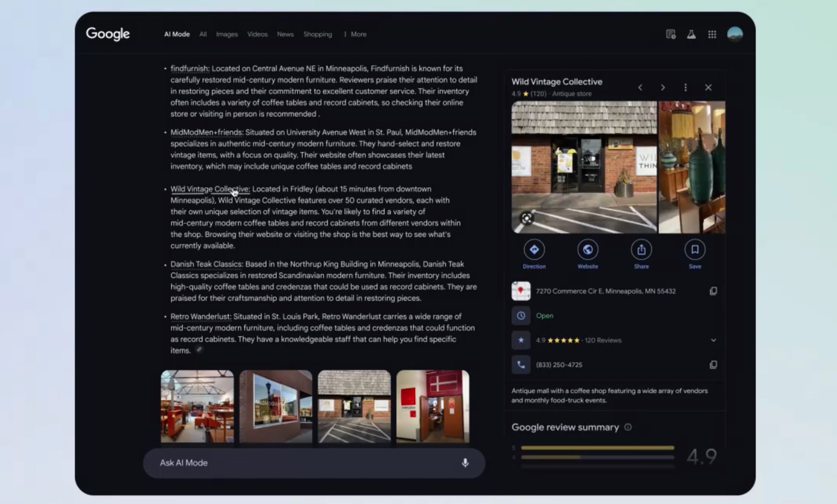Switch to AI Mode tab
The width and height of the screenshot is (837, 504).
[x=177, y=35]
